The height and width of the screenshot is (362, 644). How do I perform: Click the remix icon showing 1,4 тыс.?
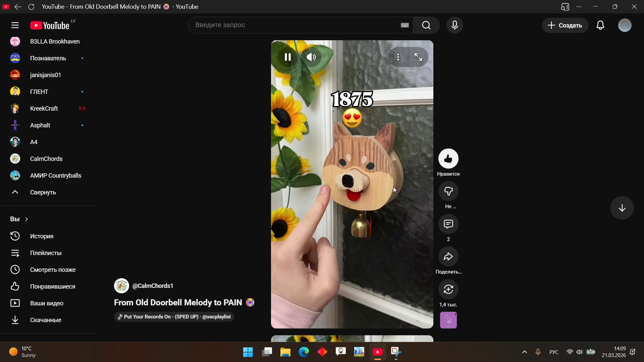[448, 290]
